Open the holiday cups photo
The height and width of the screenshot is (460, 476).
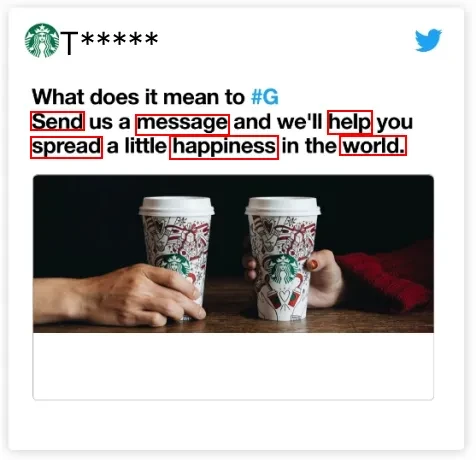point(233,254)
